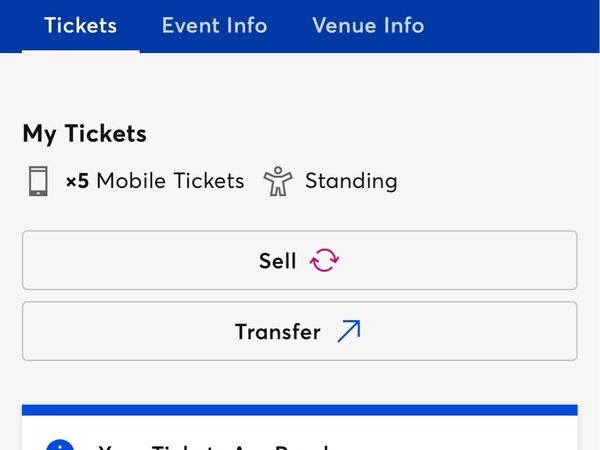Switch to the Event Info tab
The height and width of the screenshot is (450, 600).
point(214,25)
